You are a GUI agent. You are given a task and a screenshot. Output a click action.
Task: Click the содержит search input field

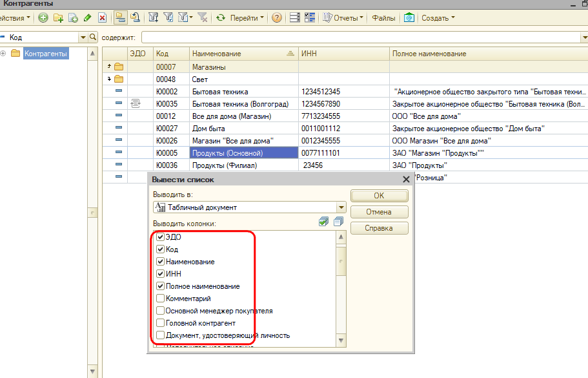(361, 37)
